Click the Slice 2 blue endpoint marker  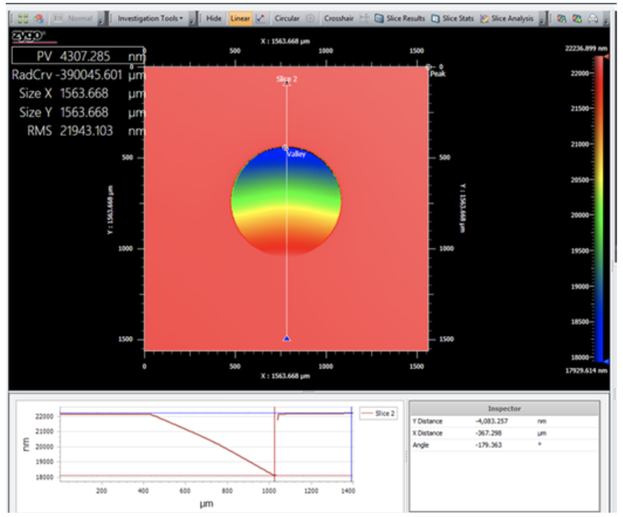click(287, 339)
